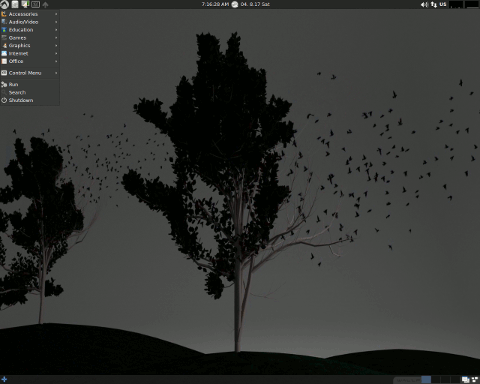This screenshot has height=384, width=480.
Task: Click the show-desktop windows icon at bottom right
Action: tap(465, 380)
